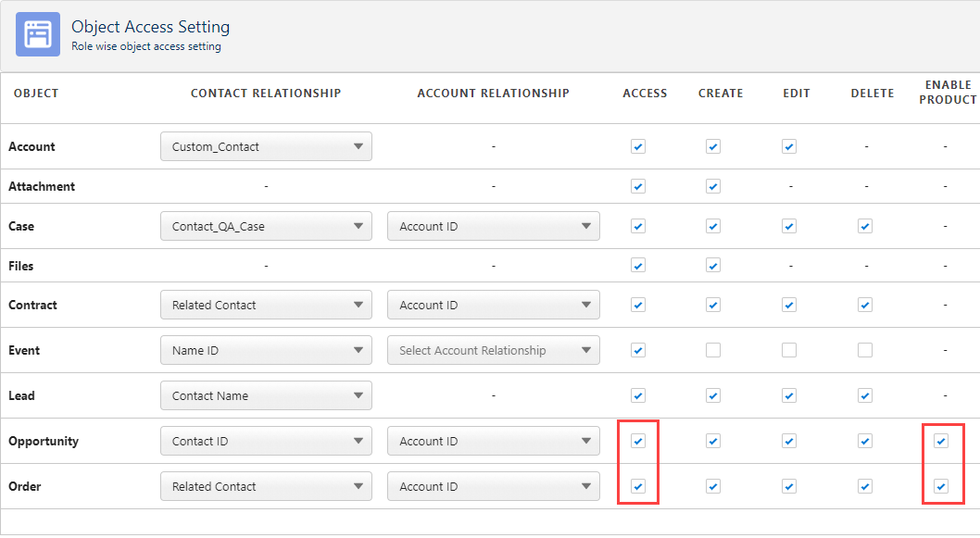Screen dimensions: 980x538
Task: Click the Enable Product column header
Action: click(947, 93)
